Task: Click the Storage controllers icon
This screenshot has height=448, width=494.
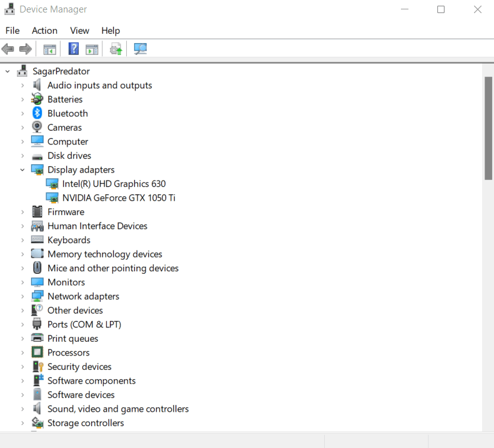Action: point(37,422)
